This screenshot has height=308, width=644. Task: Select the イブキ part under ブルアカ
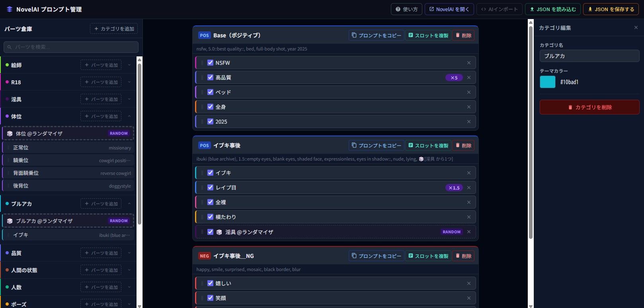(x=68, y=235)
